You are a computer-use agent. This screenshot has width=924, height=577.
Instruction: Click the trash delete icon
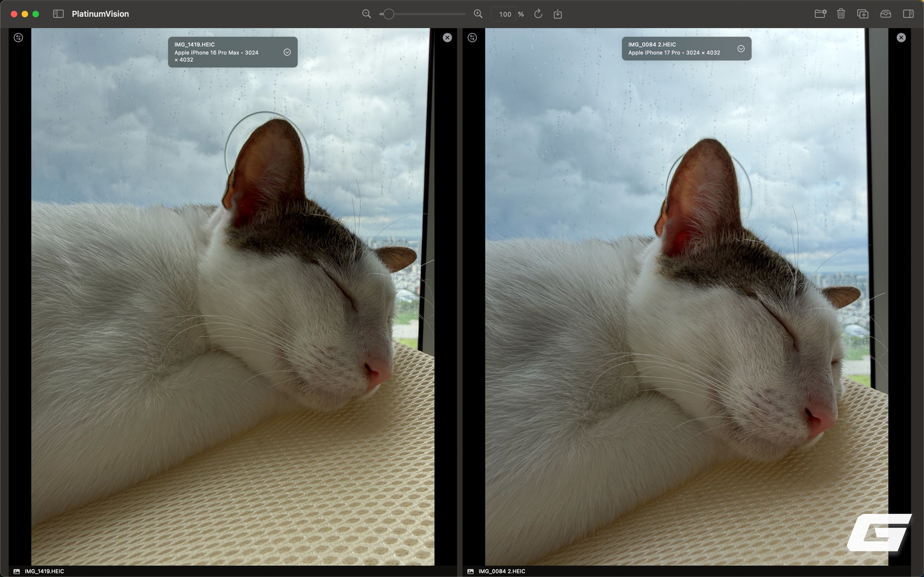pyautogui.click(x=841, y=14)
